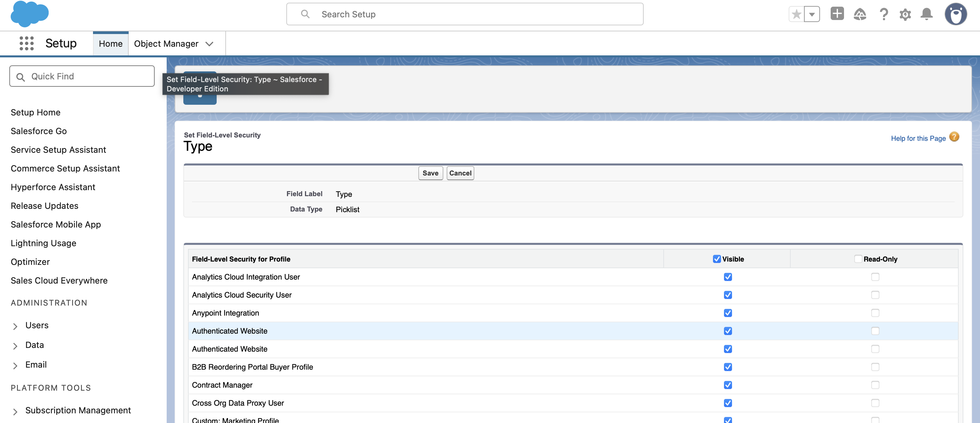The image size is (980, 423).
Task: Select Release Updates in the sidebar
Action: click(44, 205)
